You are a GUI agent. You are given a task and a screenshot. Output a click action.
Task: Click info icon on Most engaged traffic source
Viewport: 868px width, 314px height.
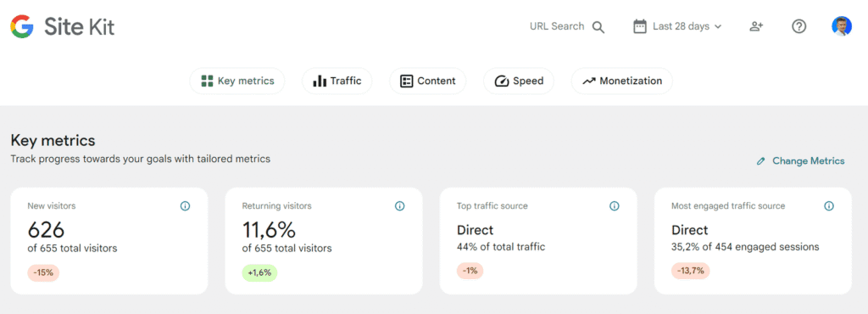pos(829,206)
